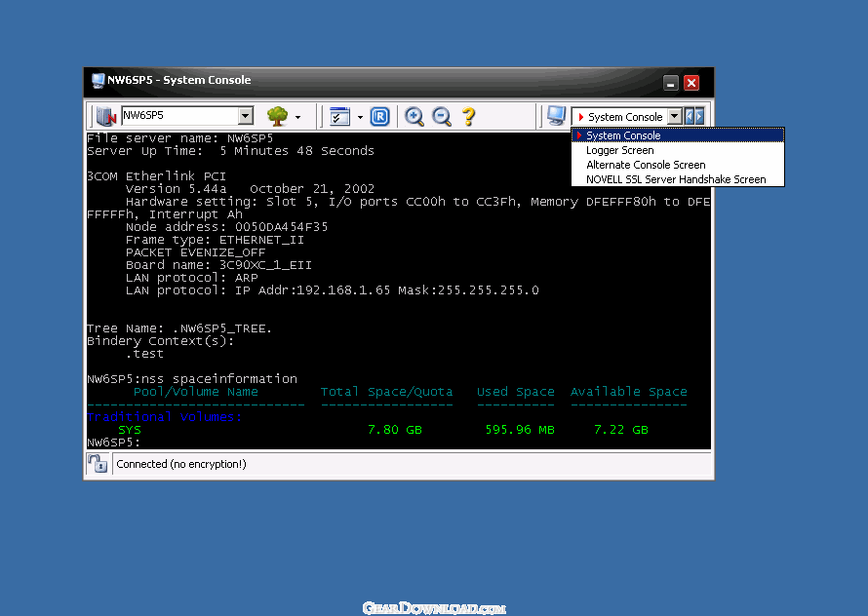Click the 'Bindery Context(s):' line

pyautogui.click(x=161, y=341)
